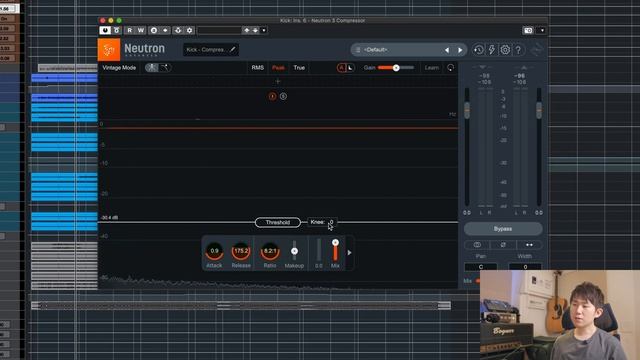Click the host toolbar gear settings icon

click(190, 30)
